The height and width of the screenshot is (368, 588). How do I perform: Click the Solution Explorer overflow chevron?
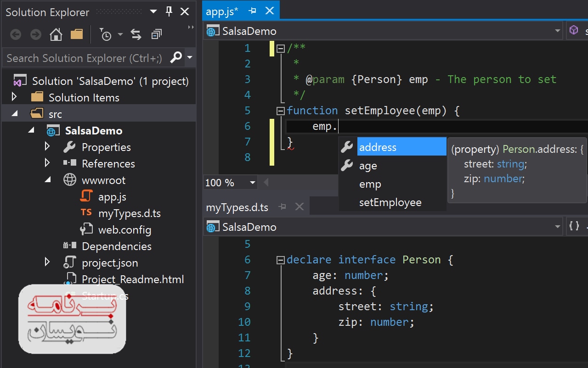pos(191,28)
